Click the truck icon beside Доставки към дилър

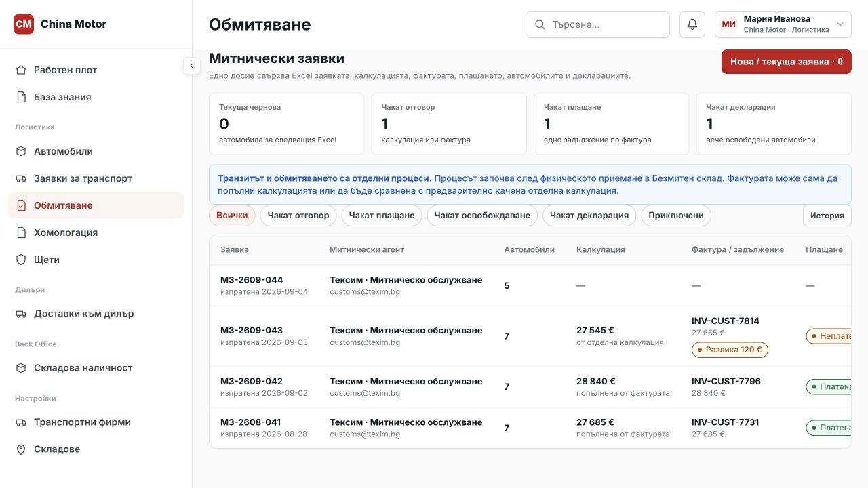(21, 314)
